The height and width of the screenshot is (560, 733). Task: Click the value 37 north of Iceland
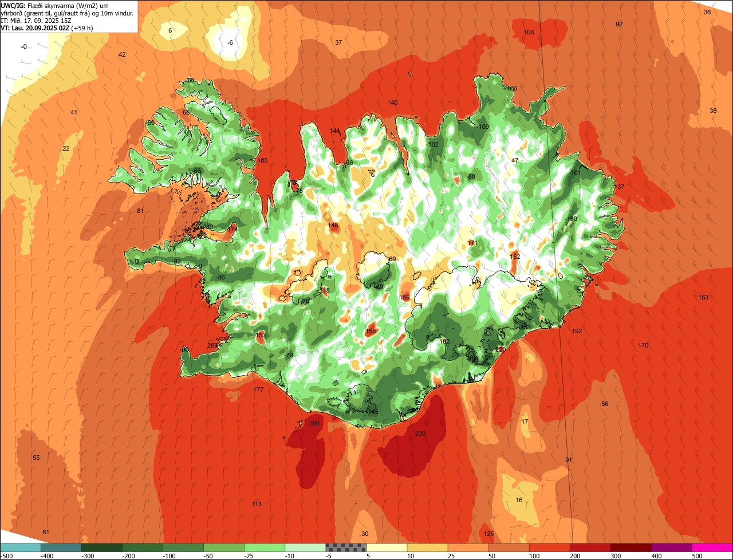tap(338, 42)
